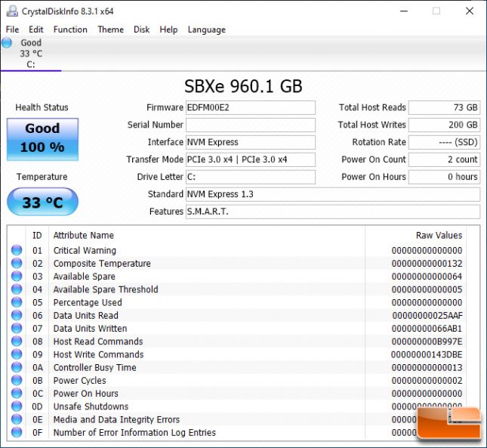
Task: Click the status orb for Composite Temperature
Action: click(17, 263)
